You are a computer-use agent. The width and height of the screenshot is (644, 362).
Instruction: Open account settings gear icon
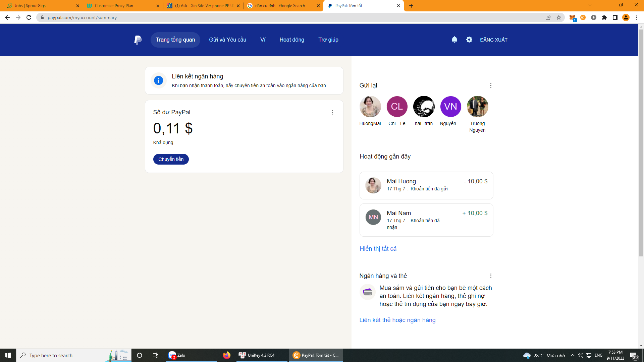point(469,40)
